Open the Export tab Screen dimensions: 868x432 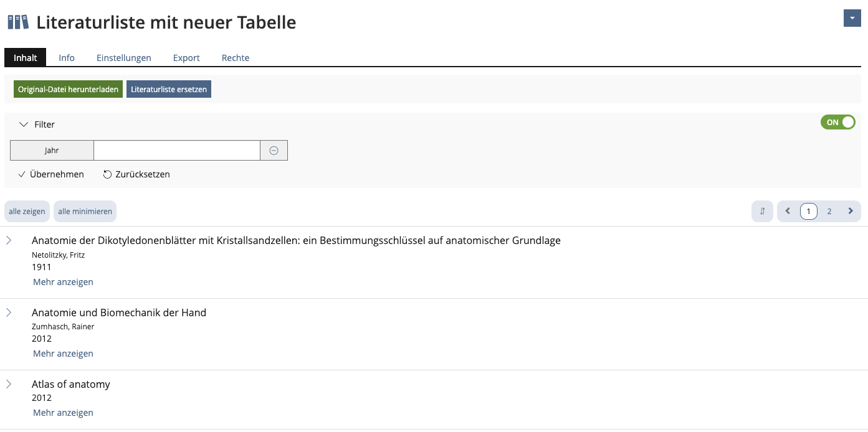tap(186, 58)
